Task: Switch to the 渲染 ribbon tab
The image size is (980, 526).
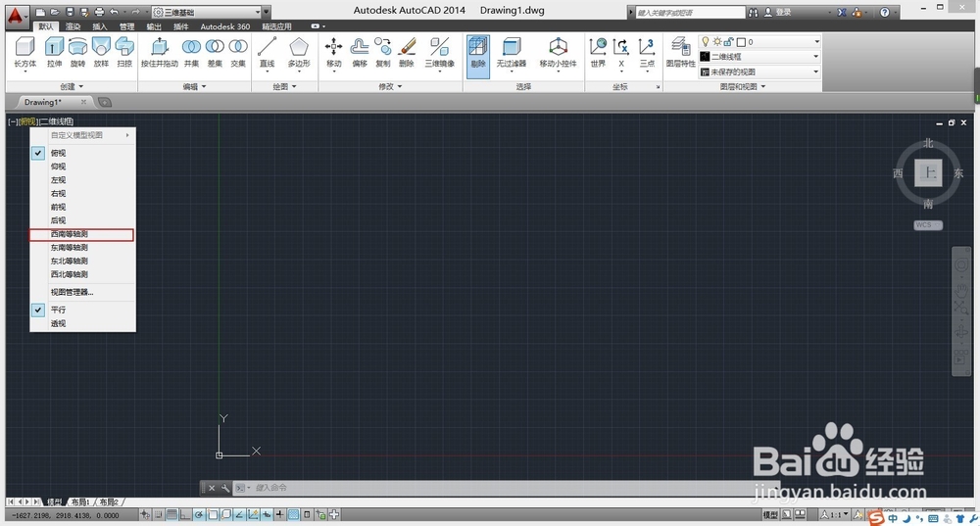Action: (73, 26)
